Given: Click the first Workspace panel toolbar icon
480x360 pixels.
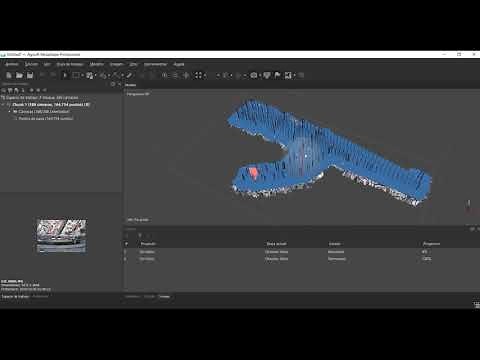Looking at the screenshot, I should (x=4, y=90).
